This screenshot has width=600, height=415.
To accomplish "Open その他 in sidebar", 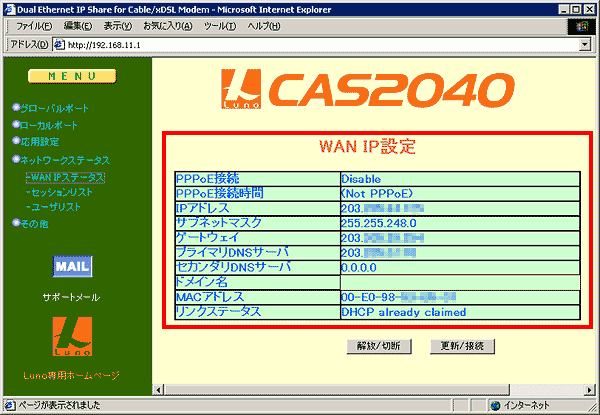I will click(x=34, y=224).
